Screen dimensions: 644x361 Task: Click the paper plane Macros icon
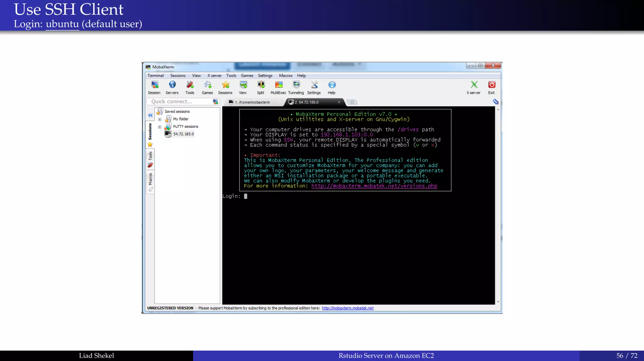150,189
